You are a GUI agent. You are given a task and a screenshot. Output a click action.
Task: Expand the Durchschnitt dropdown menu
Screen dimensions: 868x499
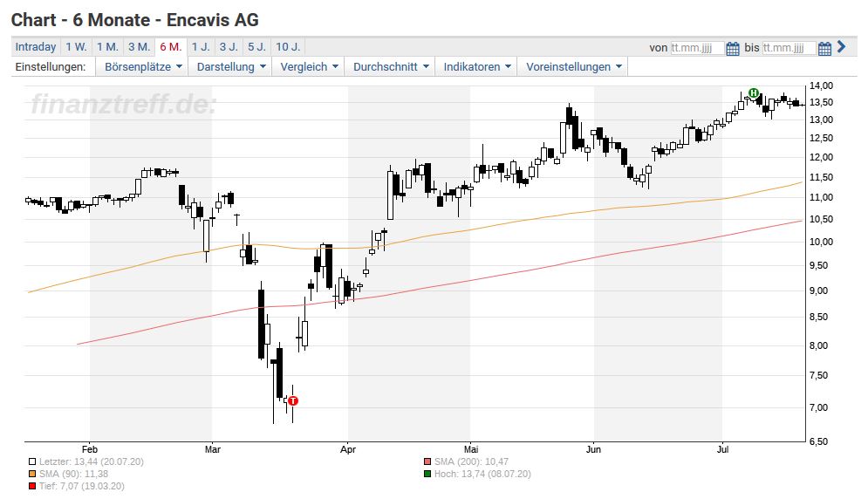pyautogui.click(x=391, y=66)
